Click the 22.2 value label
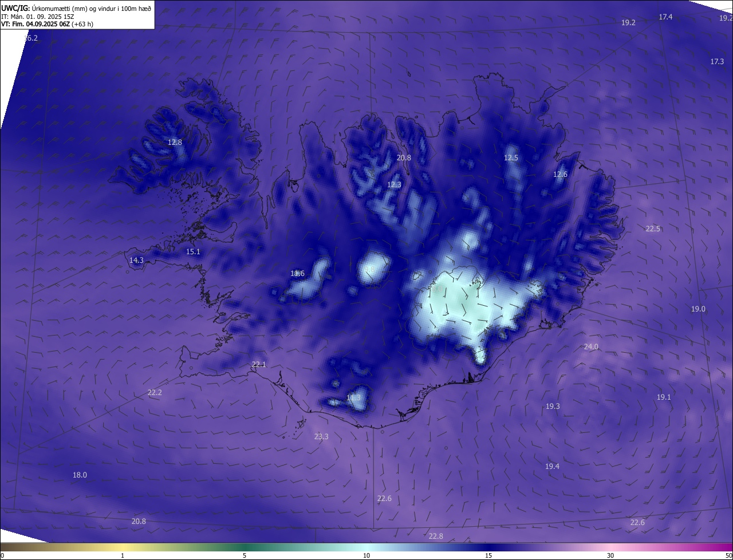The width and height of the screenshot is (733, 560). click(155, 393)
